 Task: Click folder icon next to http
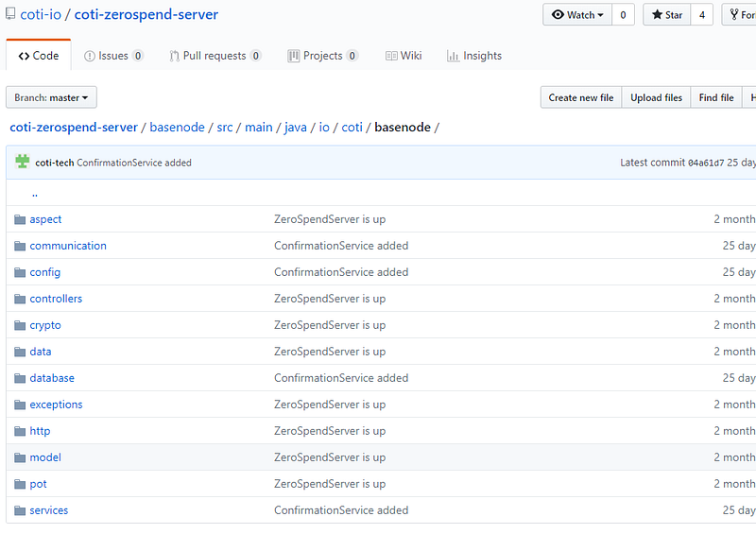20,431
